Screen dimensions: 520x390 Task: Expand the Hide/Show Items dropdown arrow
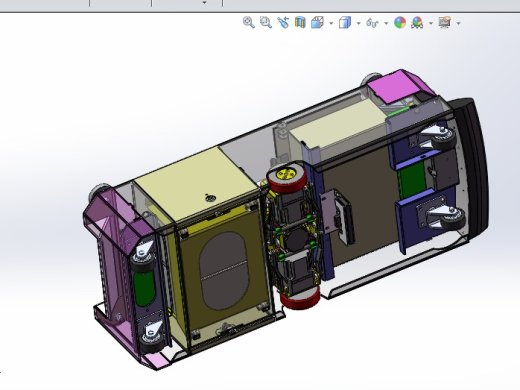(386, 23)
